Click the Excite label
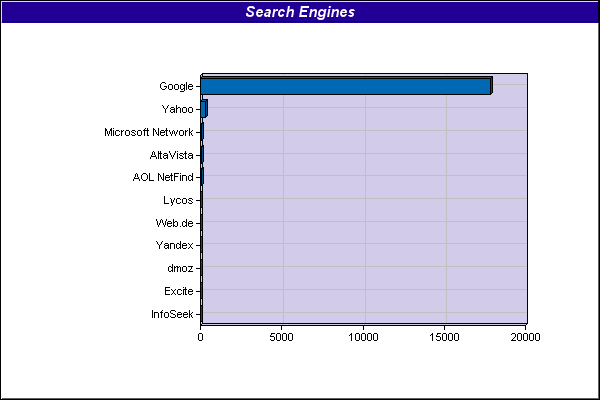 pos(178,291)
